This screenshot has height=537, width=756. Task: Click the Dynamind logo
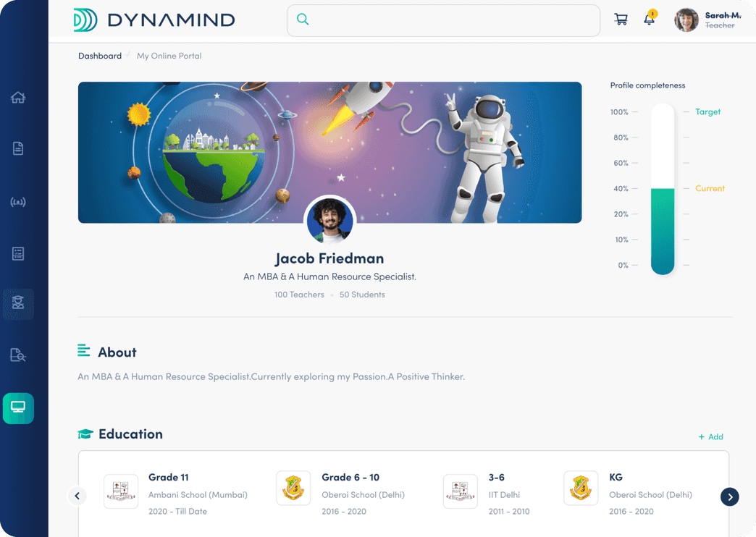pos(152,20)
